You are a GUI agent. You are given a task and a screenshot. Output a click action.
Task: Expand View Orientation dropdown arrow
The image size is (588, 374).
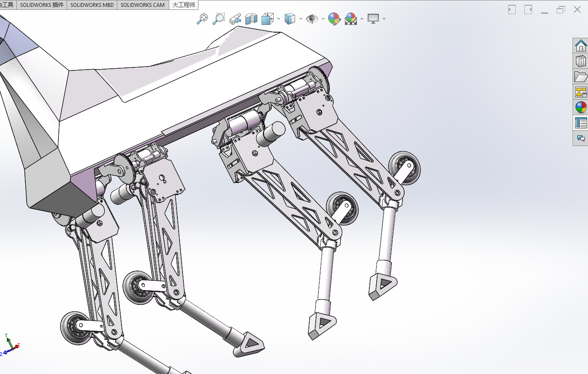[278, 19]
